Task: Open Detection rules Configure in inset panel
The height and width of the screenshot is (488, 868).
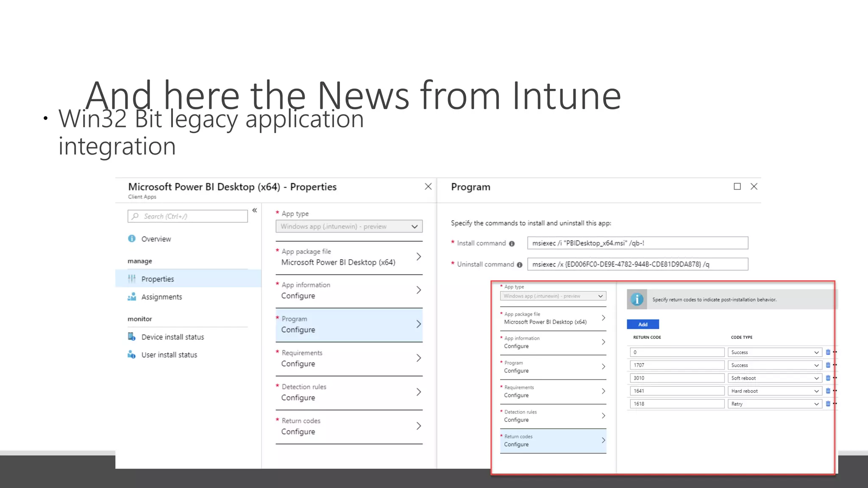Action: coord(553,416)
